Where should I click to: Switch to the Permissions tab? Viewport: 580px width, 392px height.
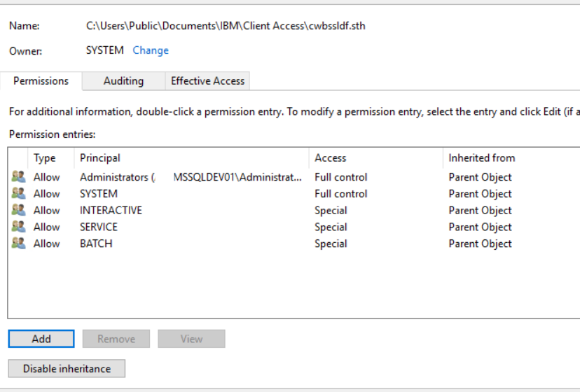[x=41, y=81]
